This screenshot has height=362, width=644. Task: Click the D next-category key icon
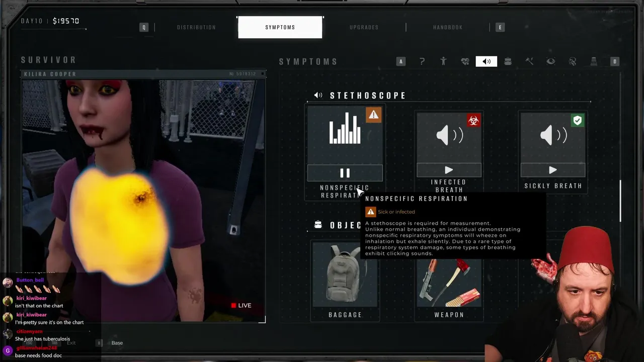pyautogui.click(x=614, y=61)
